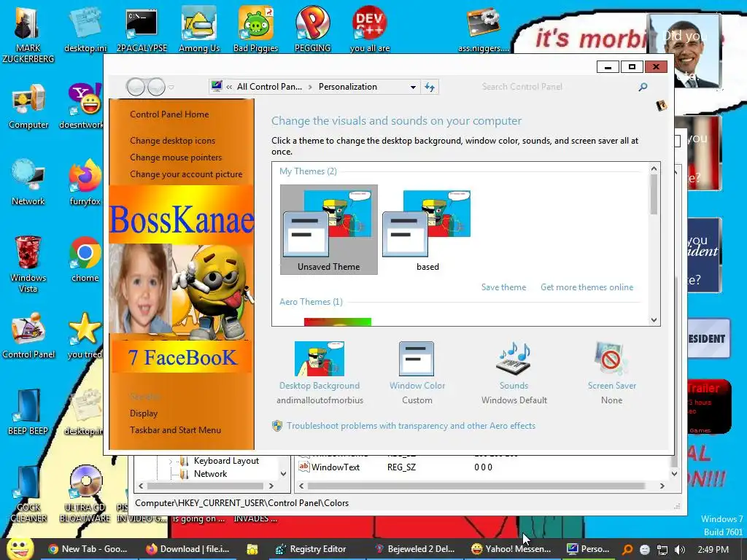Click the back navigation button
This screenshot has width=747, height=560.
tap(136, 87)
